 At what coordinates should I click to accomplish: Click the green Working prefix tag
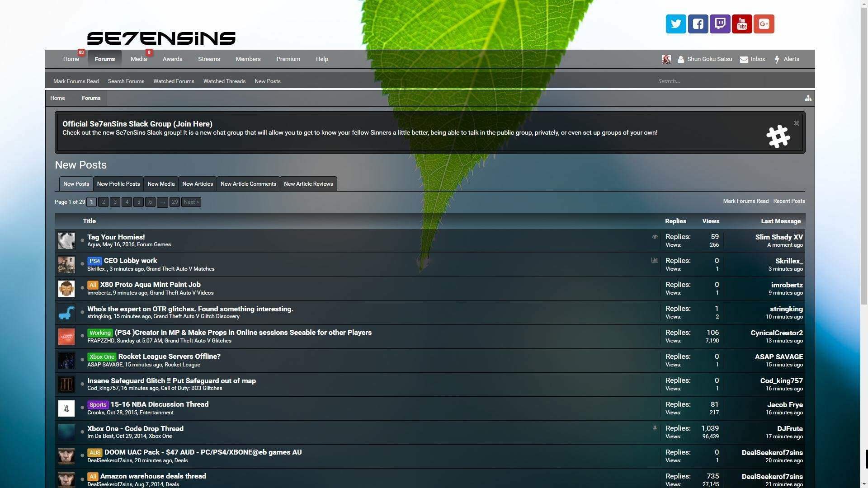tap(100, 333)
